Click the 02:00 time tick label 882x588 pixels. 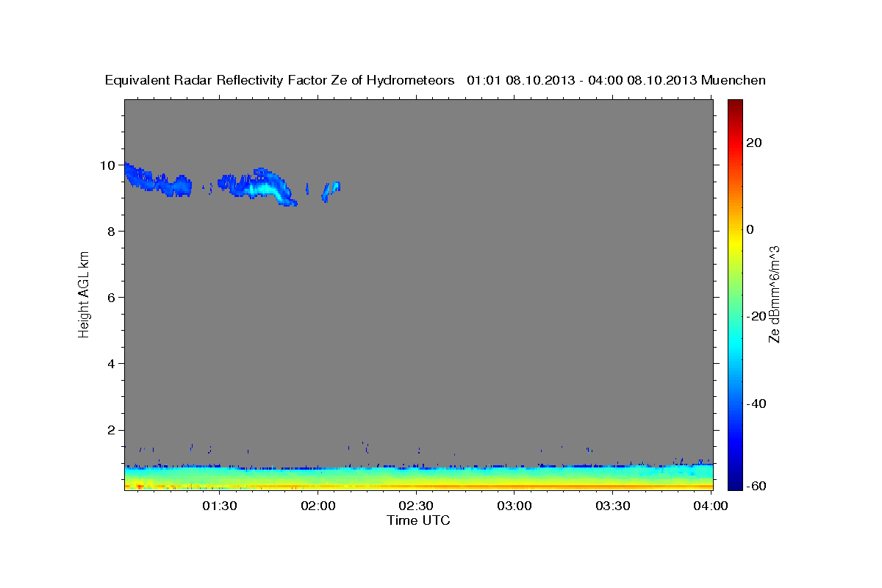pyautogui.click(x=318, y=506)
